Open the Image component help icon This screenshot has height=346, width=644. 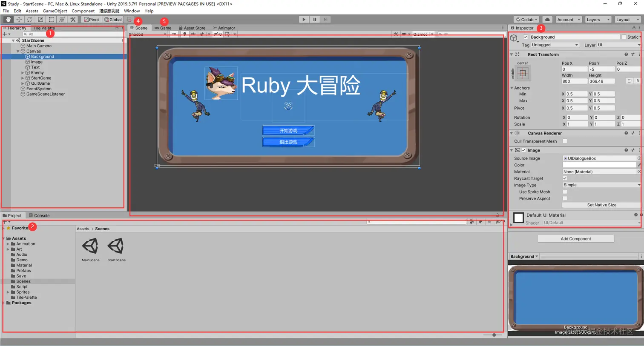[626, 150]
